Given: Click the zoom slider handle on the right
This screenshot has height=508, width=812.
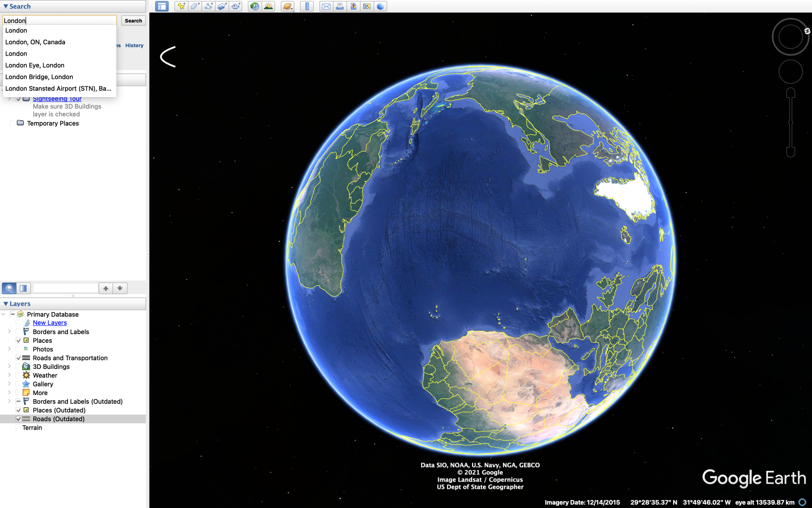Looking at the screenshot, I should click(791, 123).
